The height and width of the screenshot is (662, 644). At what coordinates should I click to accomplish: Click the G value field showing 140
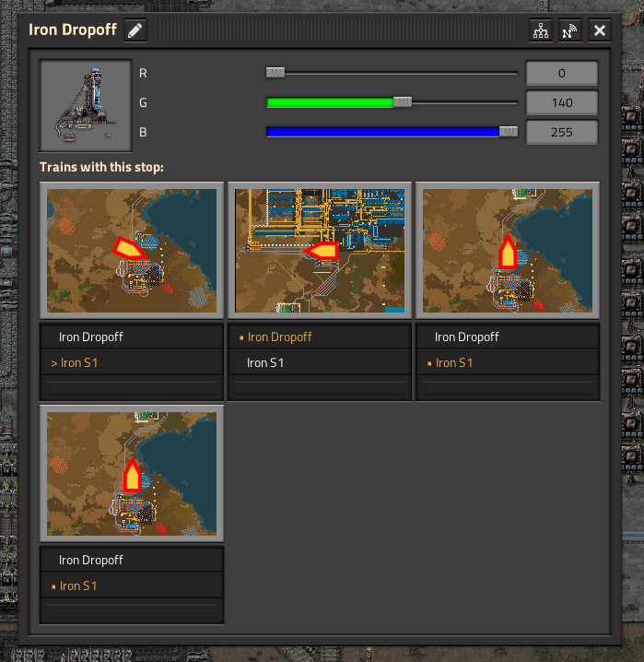pyautogui.click(x=562, y=102)
